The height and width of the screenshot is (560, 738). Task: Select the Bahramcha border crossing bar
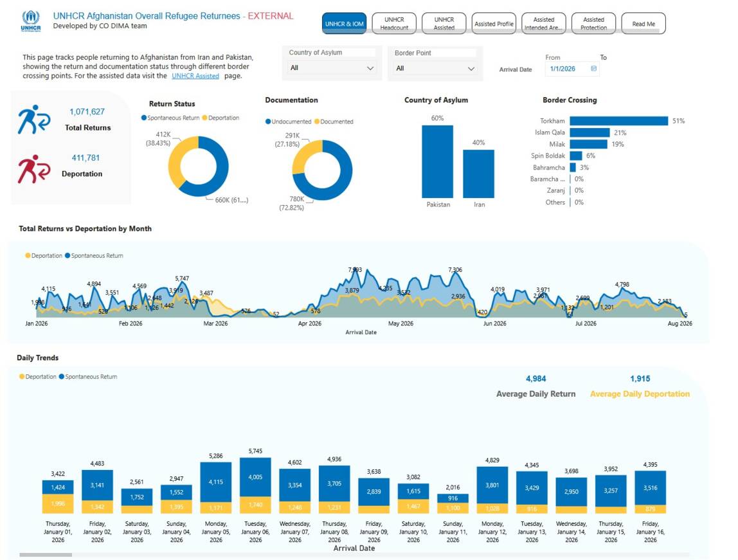point(572,168)
